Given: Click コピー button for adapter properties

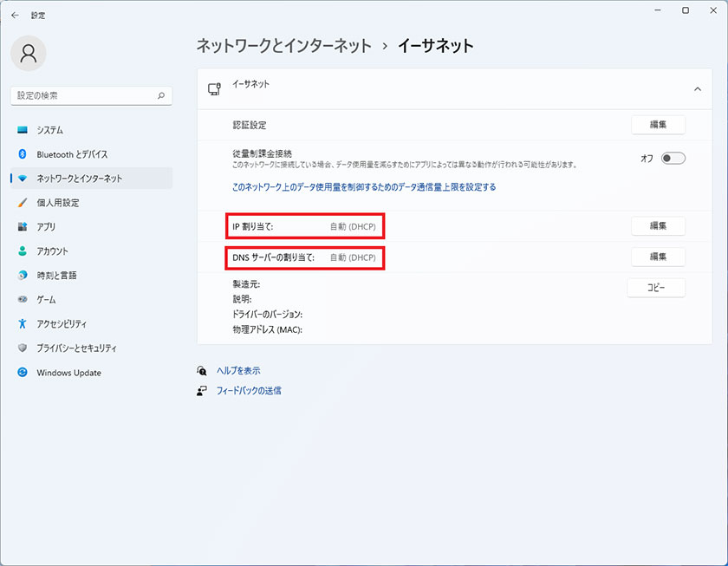Looking at the screenshot, I should click(x=656, y=288).
